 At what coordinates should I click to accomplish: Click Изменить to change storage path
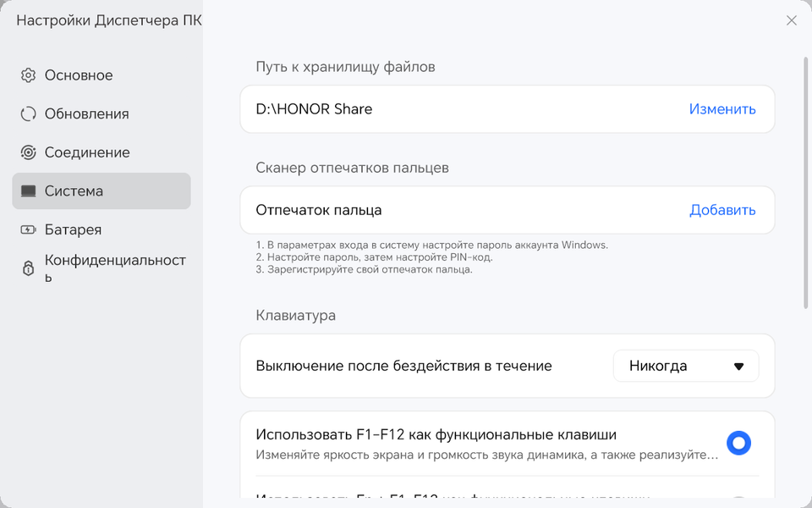[722, 109]
